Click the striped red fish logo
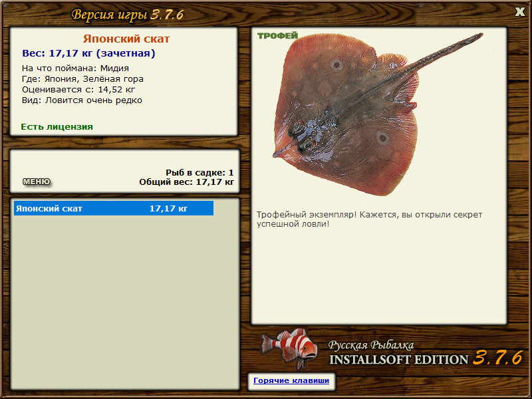Screen dimensions: 532x399 pyautogui.click(x=289, y=348)
